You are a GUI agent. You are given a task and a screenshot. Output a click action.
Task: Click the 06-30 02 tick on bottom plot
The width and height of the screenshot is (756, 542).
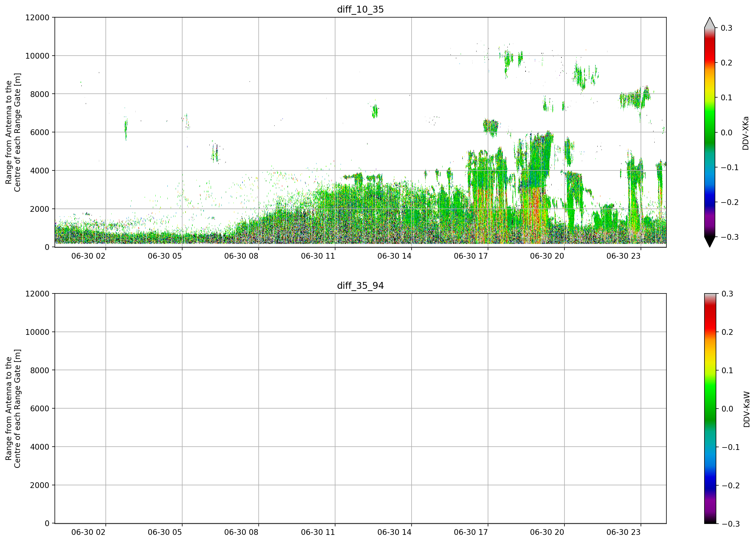click(88, 532)
